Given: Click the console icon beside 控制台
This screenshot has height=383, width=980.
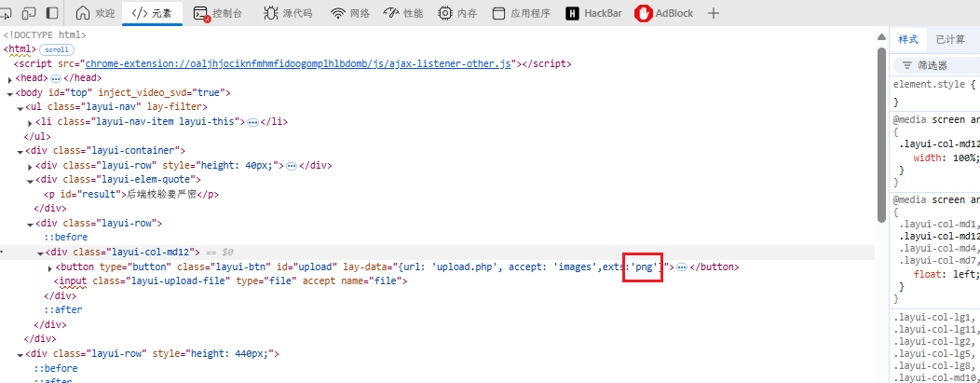Looking at the screenshot, I should pos(201,13).
